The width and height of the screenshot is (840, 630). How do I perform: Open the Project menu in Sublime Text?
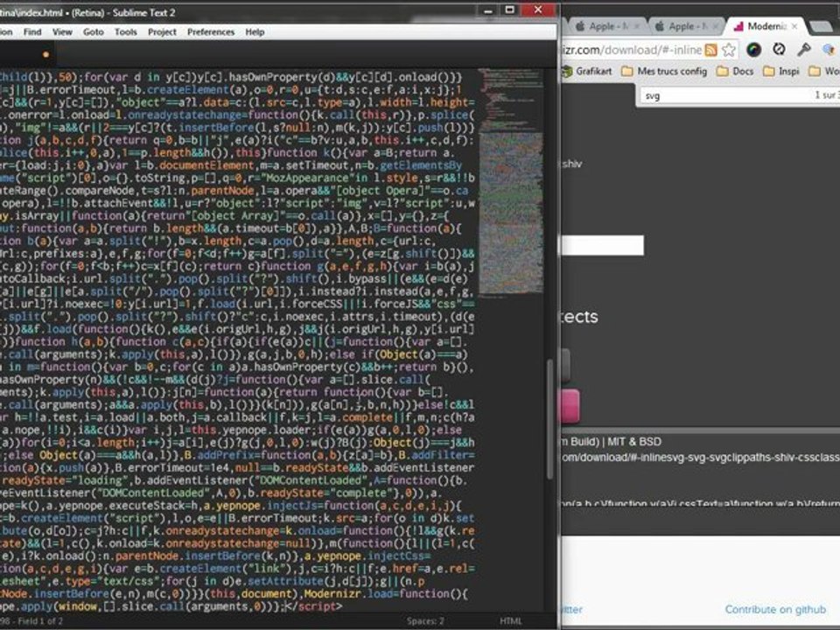pyautogui.click(x=163, y=32)
